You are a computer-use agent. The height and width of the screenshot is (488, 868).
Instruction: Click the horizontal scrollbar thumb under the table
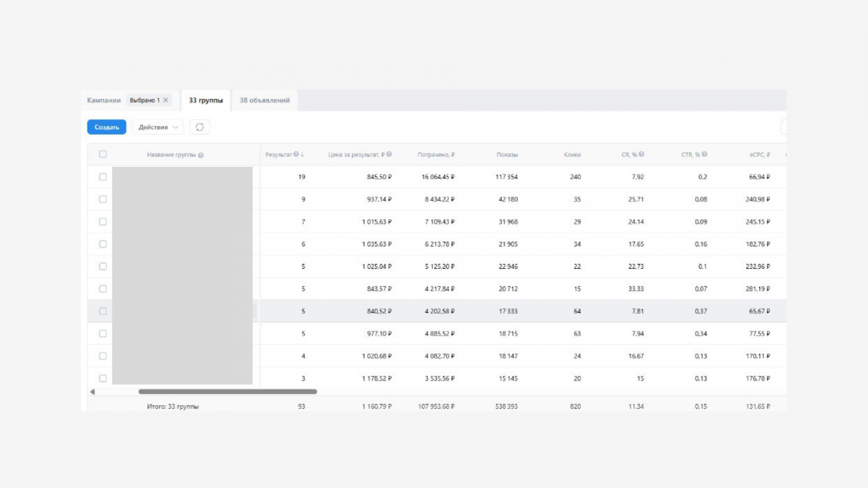(228, 391)
